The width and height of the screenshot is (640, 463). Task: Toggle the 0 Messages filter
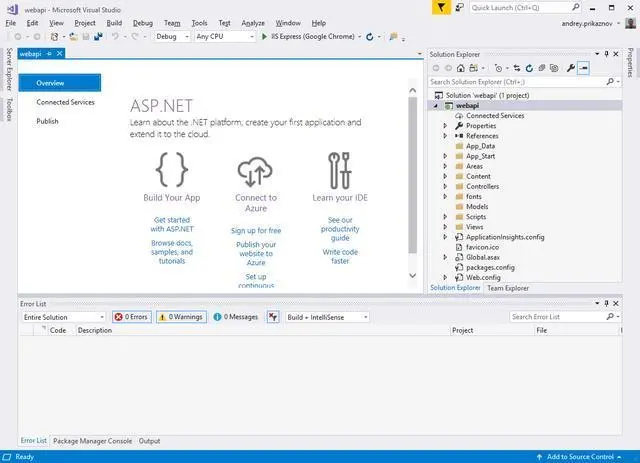tap(236, 317)
